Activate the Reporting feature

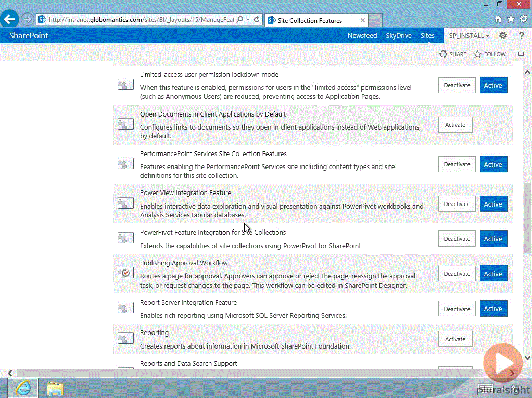tap(455, 339)
